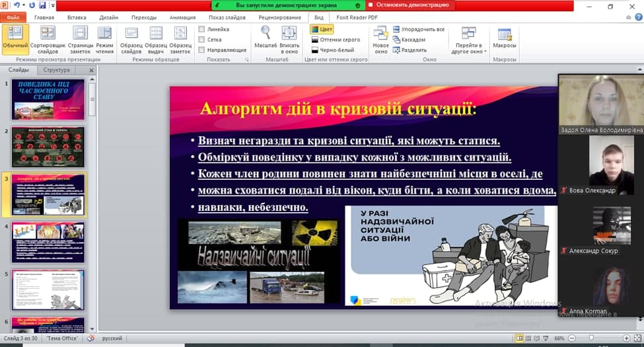644x347 pixels.
Task: Click the русский language indicator
Action: tap(112, 338)
